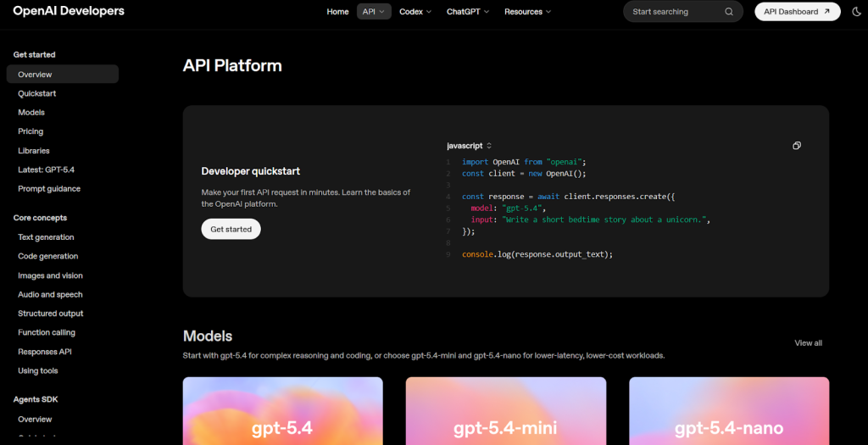Change the javascript language selector

[470, 146]
